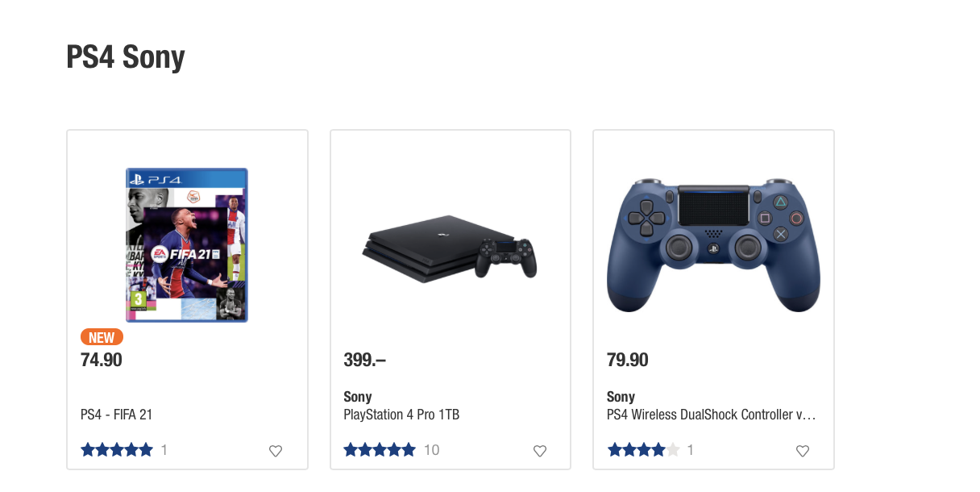Viewport: 980px width, 492px height.
Task: Open the PlayStation 4 Pro console image
Action: tap(450, 246)
